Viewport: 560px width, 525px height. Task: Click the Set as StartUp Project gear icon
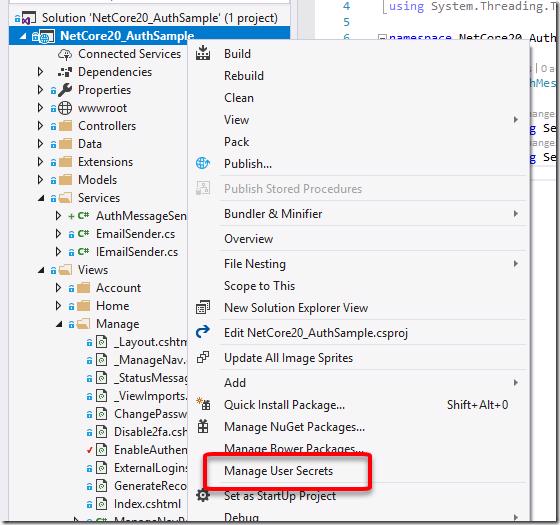pos(203,495)
